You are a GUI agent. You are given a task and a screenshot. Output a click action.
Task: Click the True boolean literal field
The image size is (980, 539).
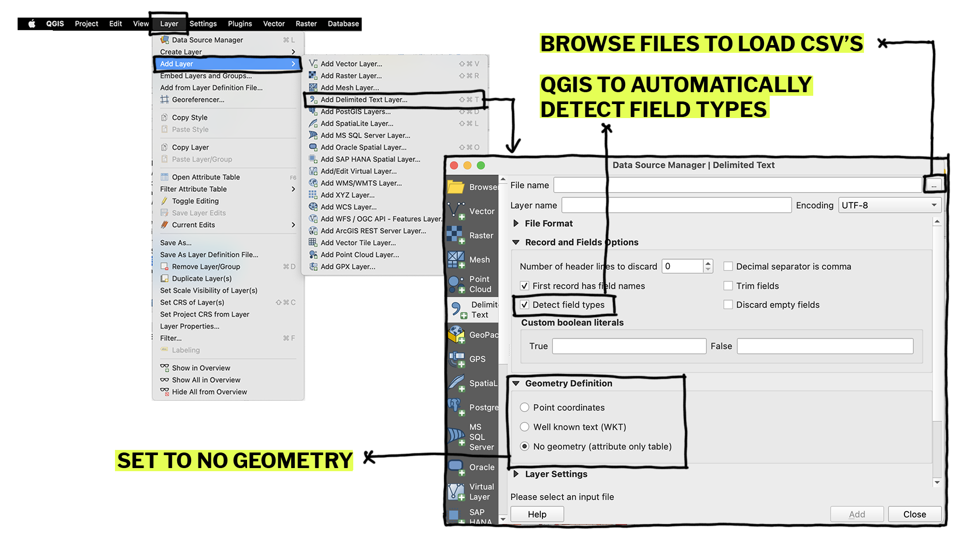click(629, 346)
